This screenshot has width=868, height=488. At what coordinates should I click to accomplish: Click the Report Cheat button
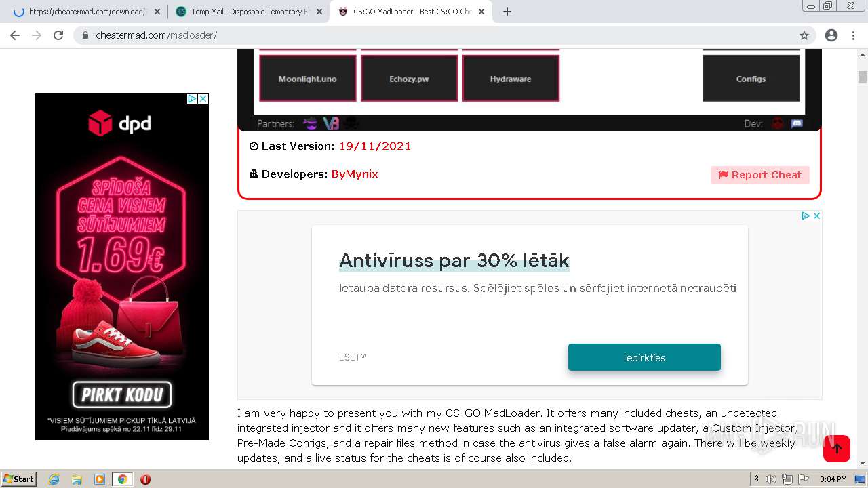click(x=760, y=175)
